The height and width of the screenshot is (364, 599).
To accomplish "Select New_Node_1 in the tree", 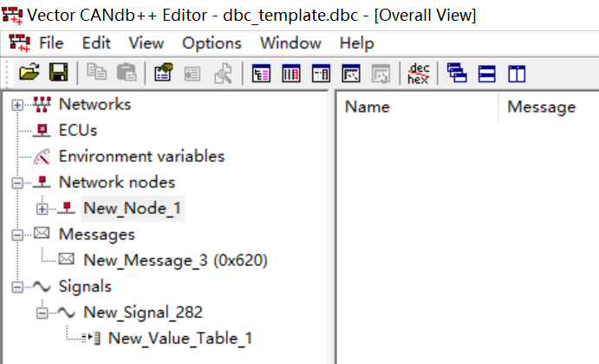I will pos(132,209).
